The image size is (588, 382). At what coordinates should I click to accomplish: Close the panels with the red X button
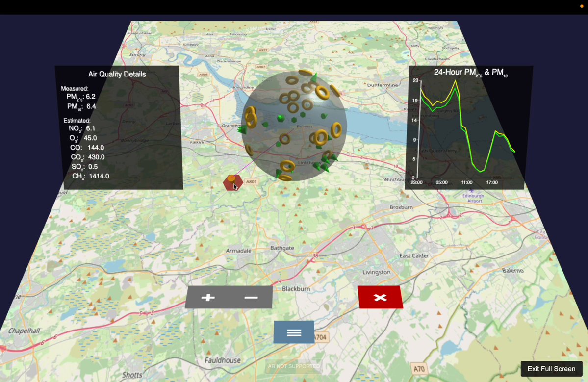[x=380, y=297]
